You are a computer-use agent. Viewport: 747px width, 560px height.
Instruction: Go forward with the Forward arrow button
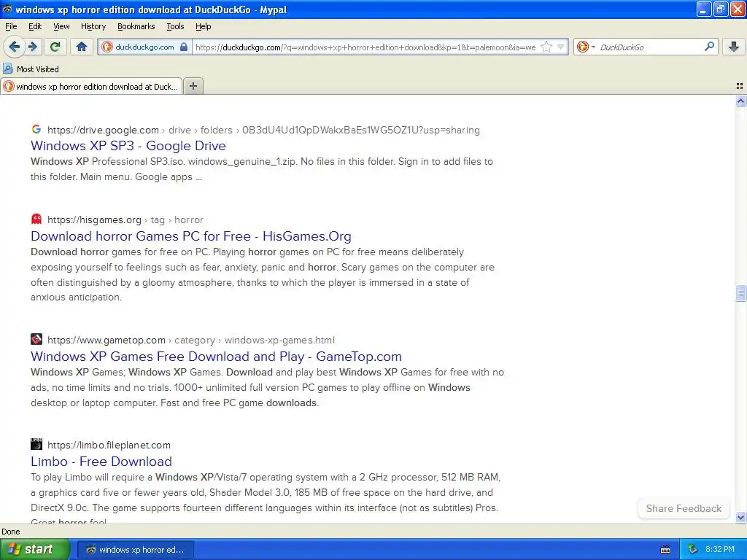click(33, 47)
